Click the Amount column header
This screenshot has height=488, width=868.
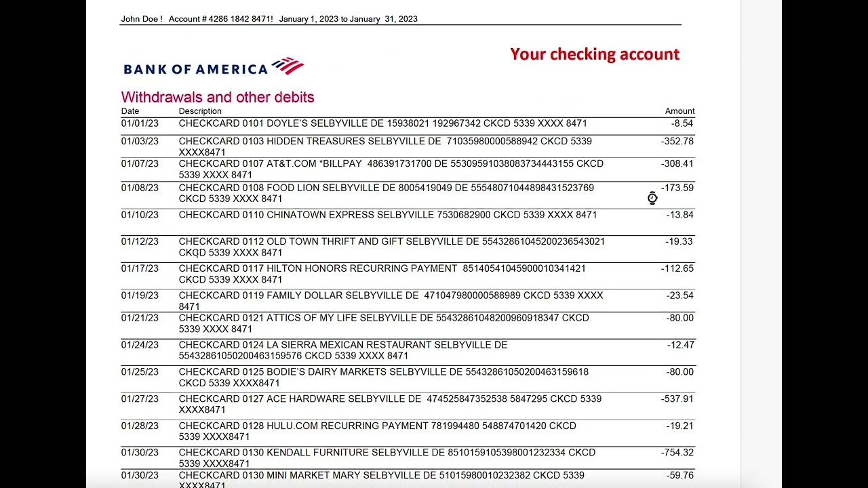pos(679,111)
